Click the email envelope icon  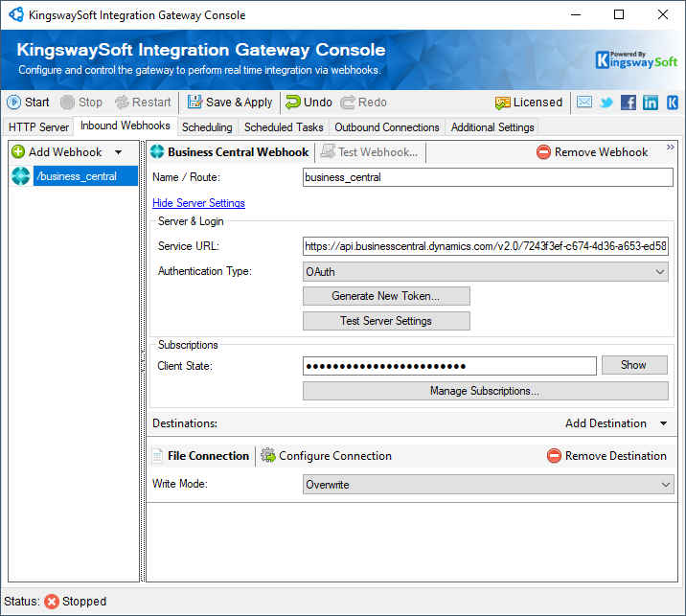584,103
